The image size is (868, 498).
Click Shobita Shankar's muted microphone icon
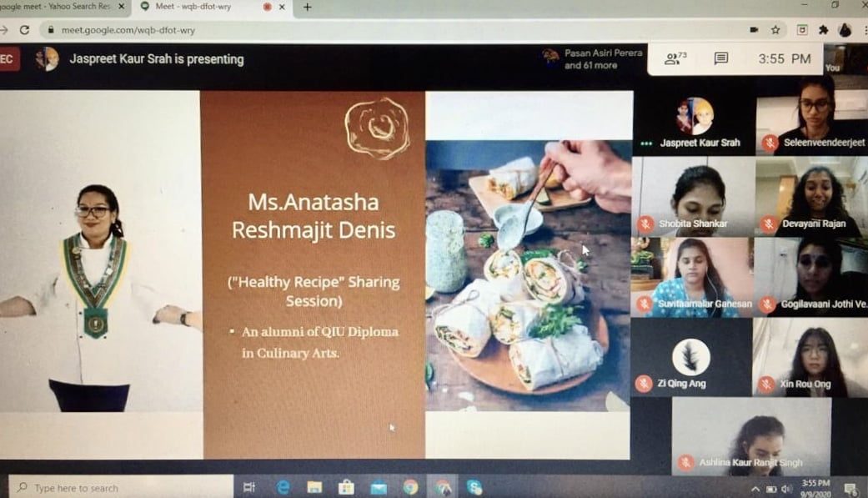click(x=645, y=224)
